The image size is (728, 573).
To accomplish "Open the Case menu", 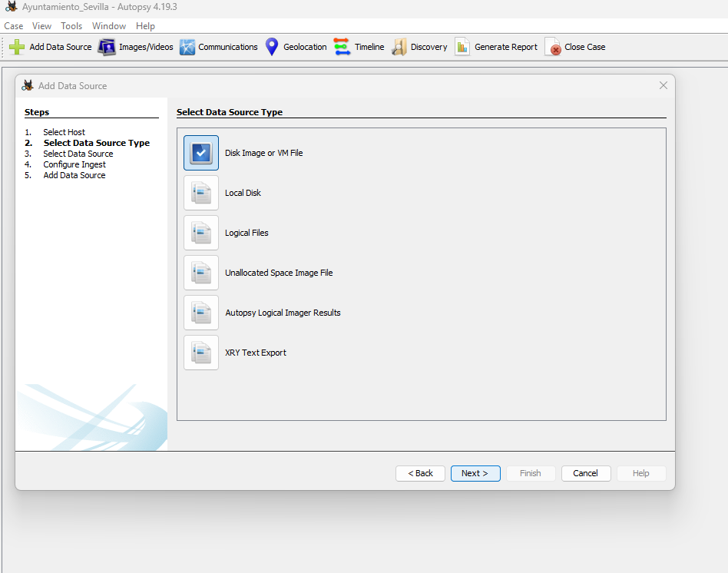I will point(14,26).
